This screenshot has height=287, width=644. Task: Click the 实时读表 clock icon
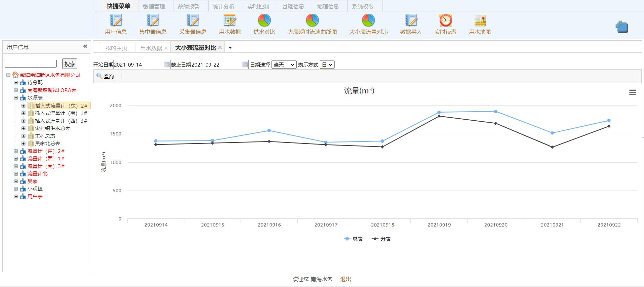pyautogui.click(x=445, y=21)
